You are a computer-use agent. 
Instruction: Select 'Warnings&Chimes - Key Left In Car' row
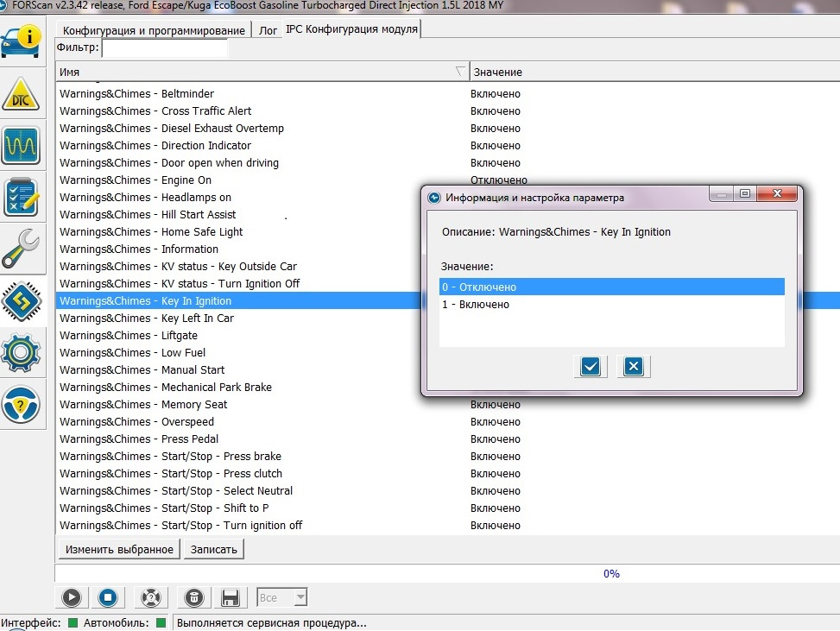pos(238,319)
